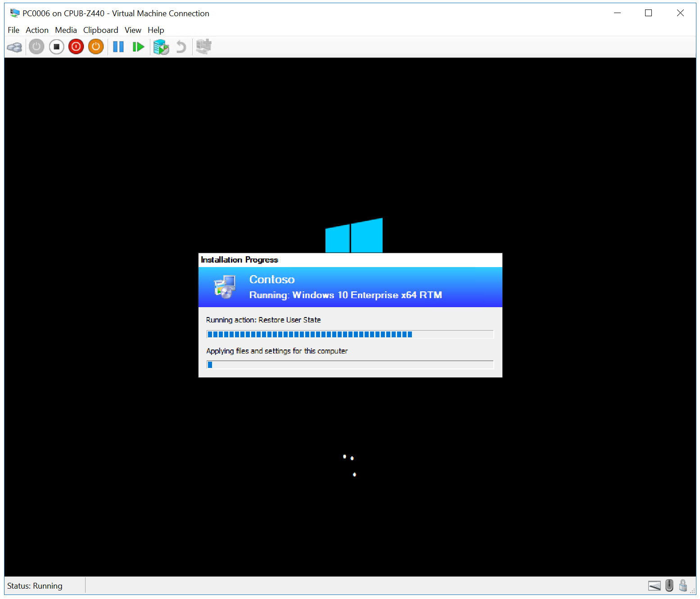Toggle the enhanced session mode icon

pos(204,46)
